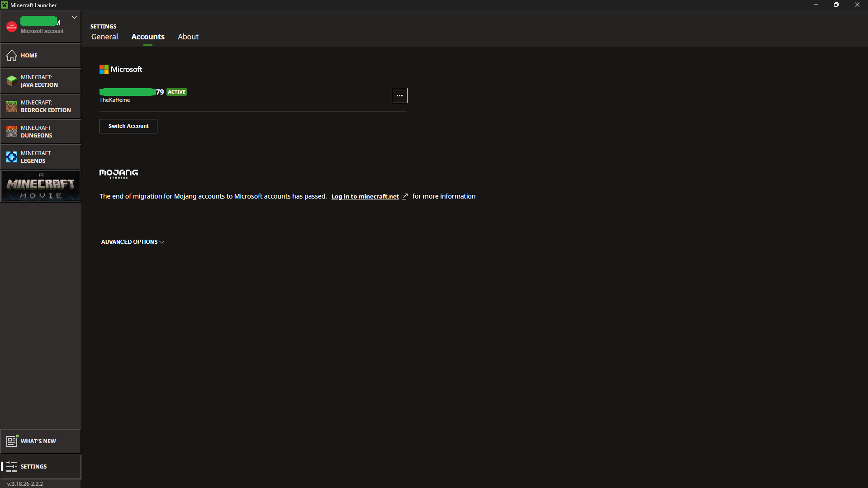Open the account three-dots options menu
This screenshot has width=868, height=488.
click(x=399, y=95)
